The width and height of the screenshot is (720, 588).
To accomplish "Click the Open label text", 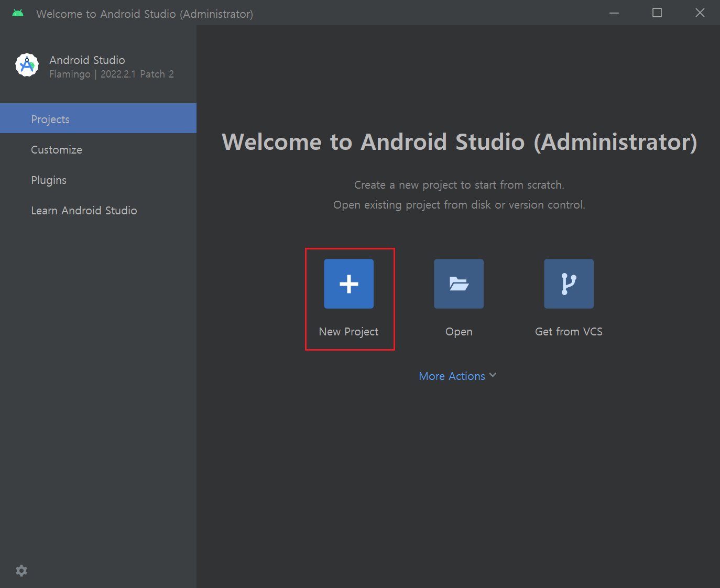I will (x=459, y=332).
